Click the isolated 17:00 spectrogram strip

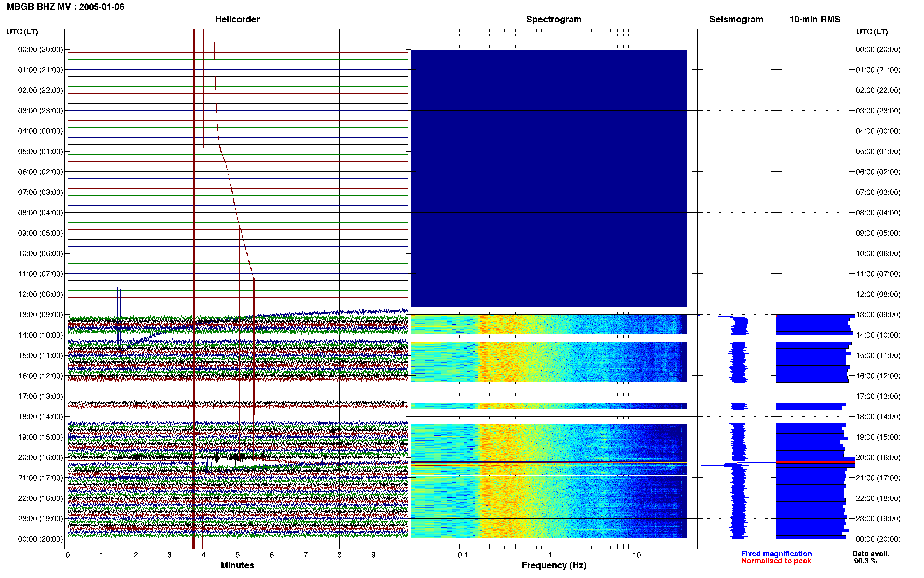(549, 406)
